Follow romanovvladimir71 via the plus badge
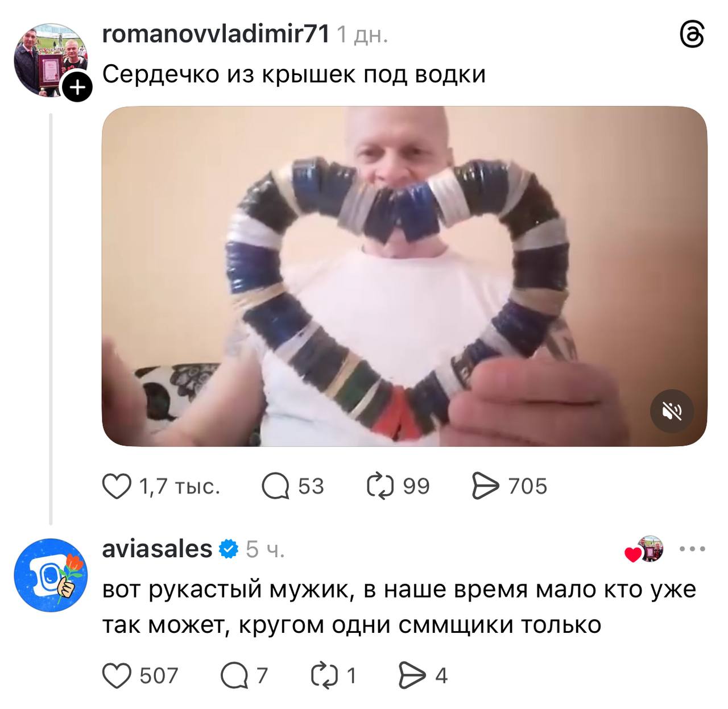Image resolution: width=728 pixels, height=709 pixels. [x=77, y=88]
